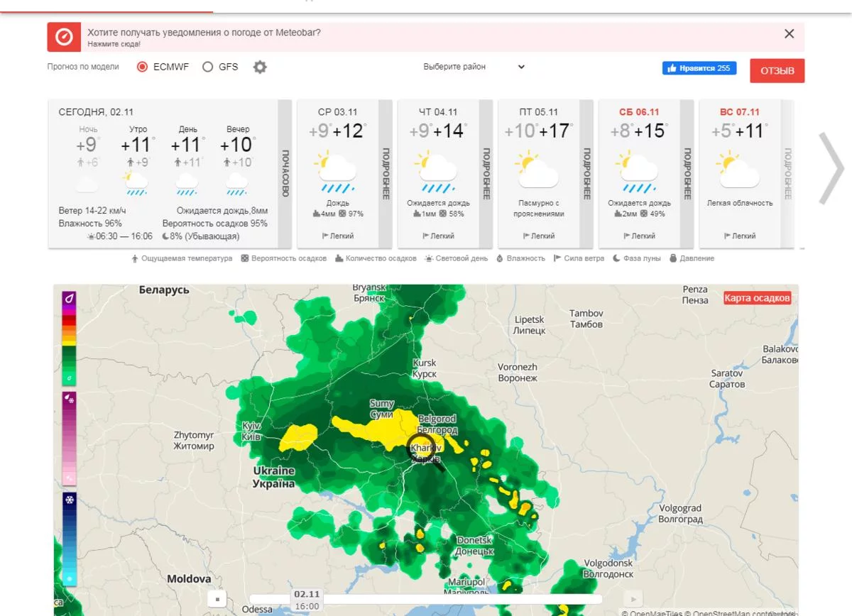Viewport: 852px width, 616px height.
Task: Select the ECMWF forecast model
Action: pos(142,67)
